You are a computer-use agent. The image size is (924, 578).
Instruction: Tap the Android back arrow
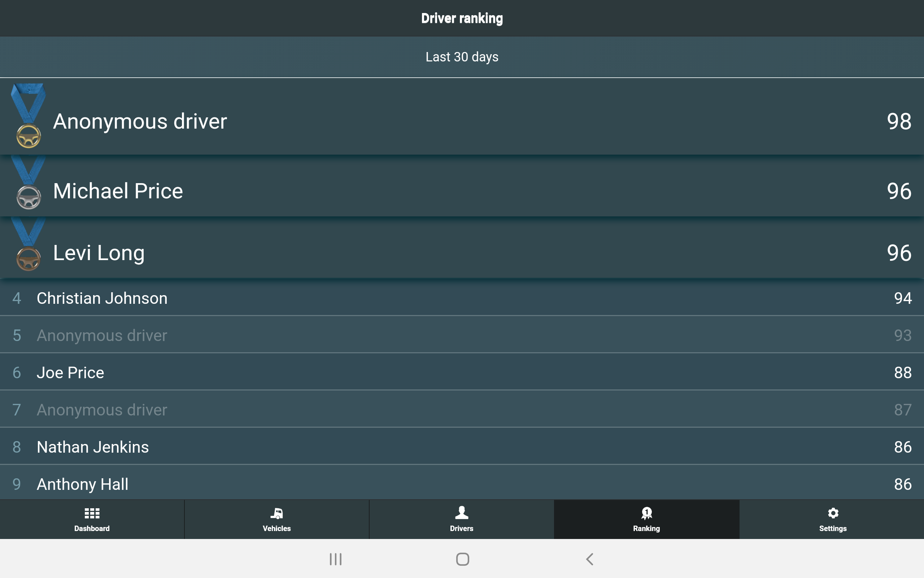589,559
